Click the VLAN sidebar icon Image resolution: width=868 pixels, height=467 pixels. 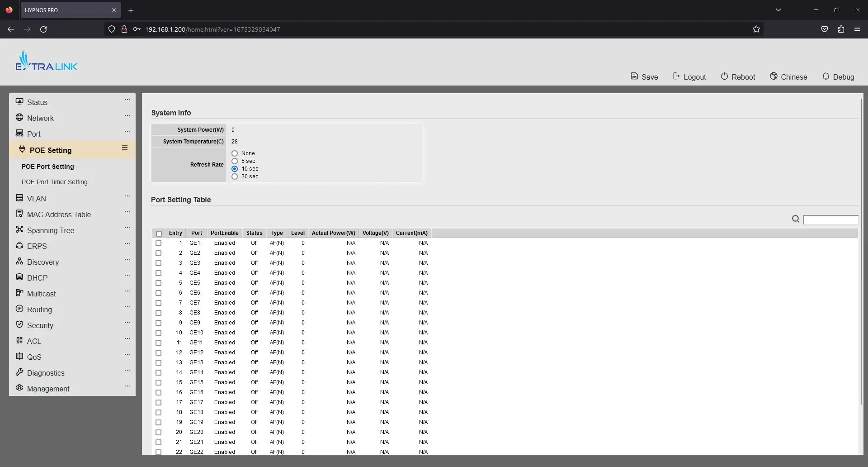coord(20,198)
